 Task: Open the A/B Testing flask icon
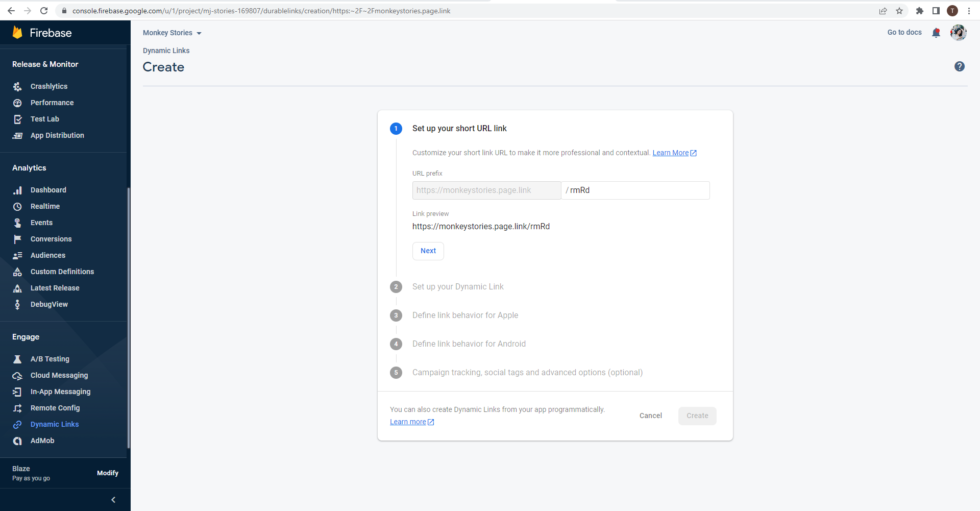(x=17, y=359)
